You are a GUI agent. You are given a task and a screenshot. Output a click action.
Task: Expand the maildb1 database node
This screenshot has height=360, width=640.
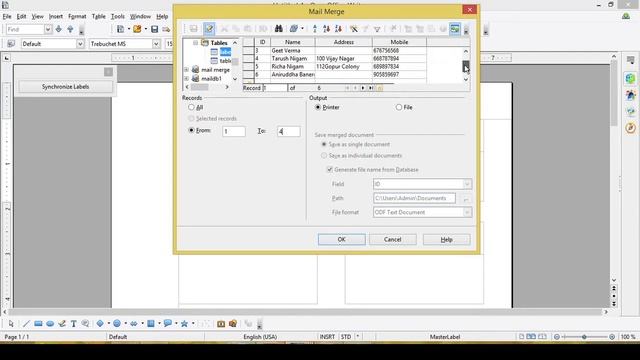(x=187, y=78)
